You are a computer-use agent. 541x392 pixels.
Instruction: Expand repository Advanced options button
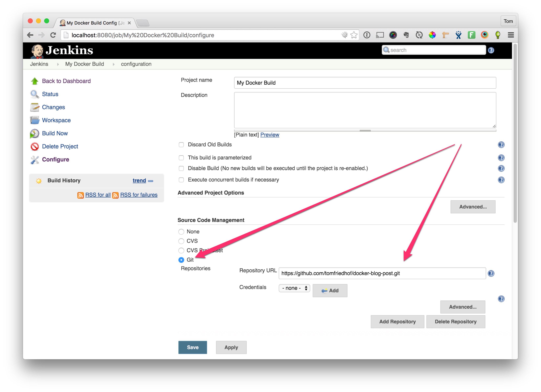[463, 307]
